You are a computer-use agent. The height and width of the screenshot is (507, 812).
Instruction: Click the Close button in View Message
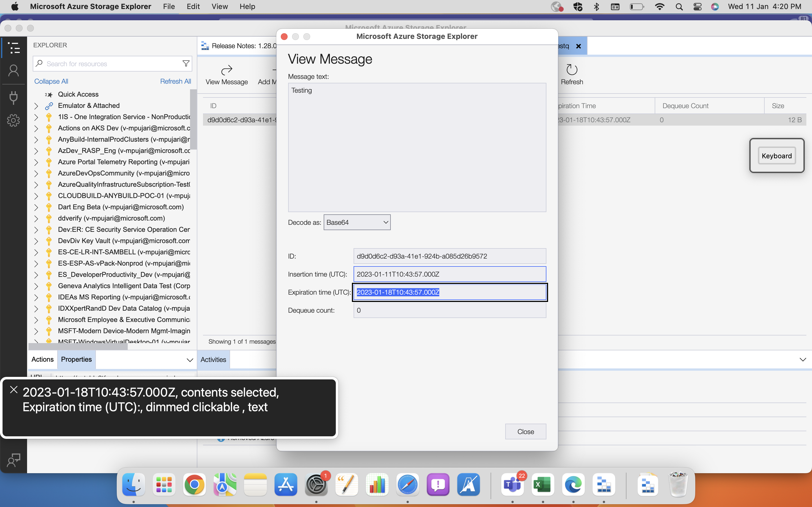(525, 432)
